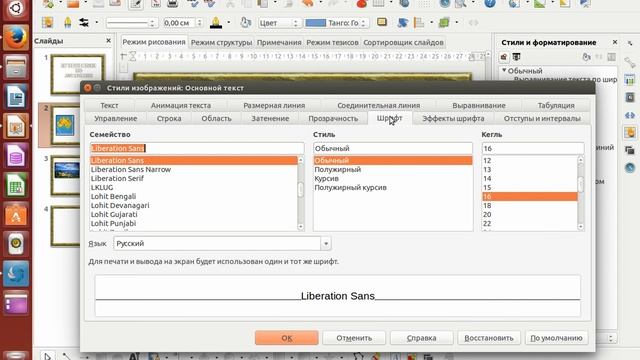Select graphic styles icon in Styles panel
Screen dimensions: 640x360
click(504, 57)
